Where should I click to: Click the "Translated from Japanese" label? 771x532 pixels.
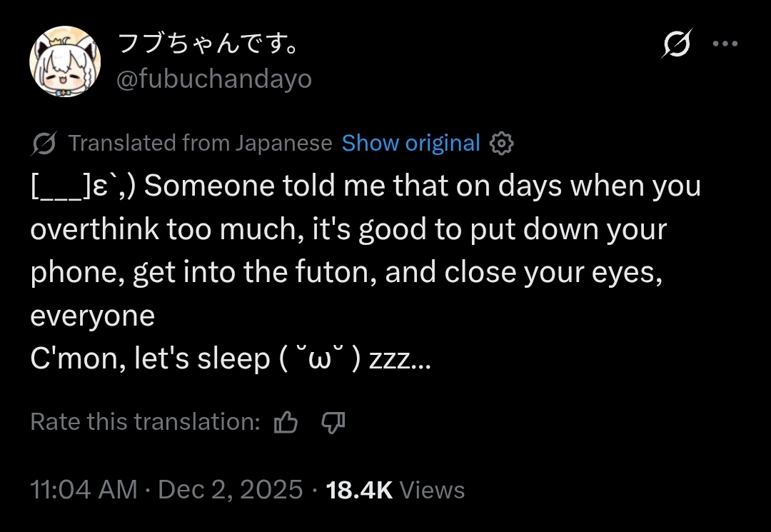200,144
